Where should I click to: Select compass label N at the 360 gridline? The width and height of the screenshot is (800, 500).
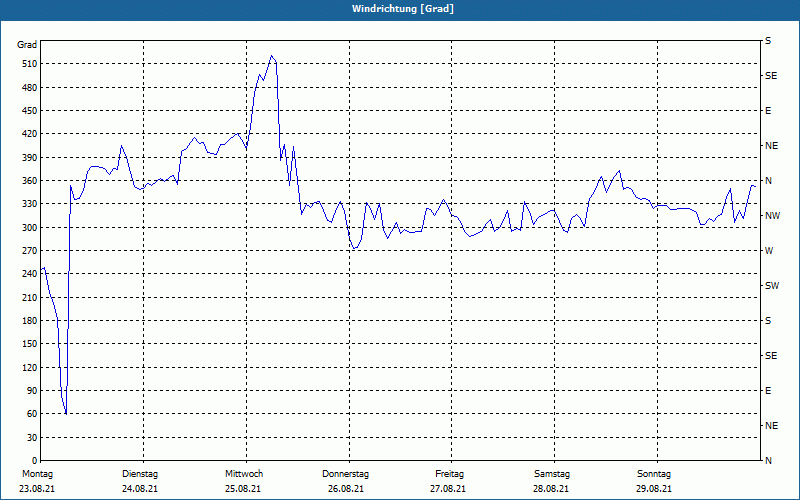pyautogui.click(x=768, y=181)
